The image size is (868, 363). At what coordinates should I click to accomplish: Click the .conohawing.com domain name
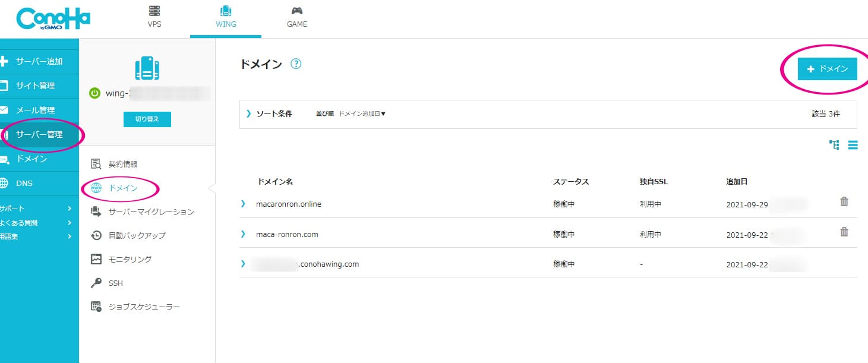[329, 264]
